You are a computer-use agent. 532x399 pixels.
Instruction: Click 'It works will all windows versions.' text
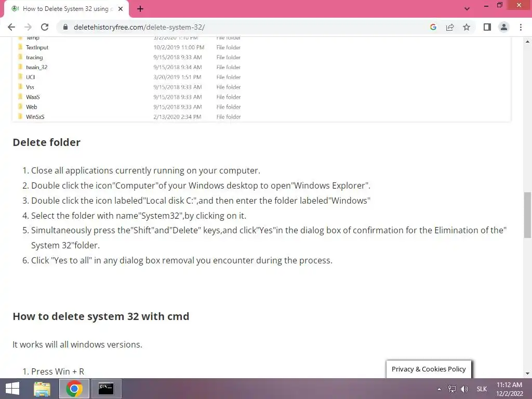coord(77,344)
